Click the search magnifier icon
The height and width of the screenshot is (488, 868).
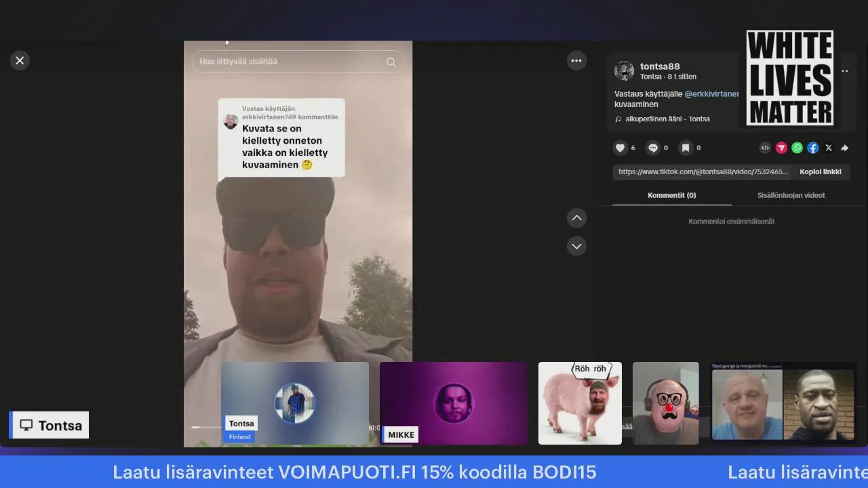(391, 62)
